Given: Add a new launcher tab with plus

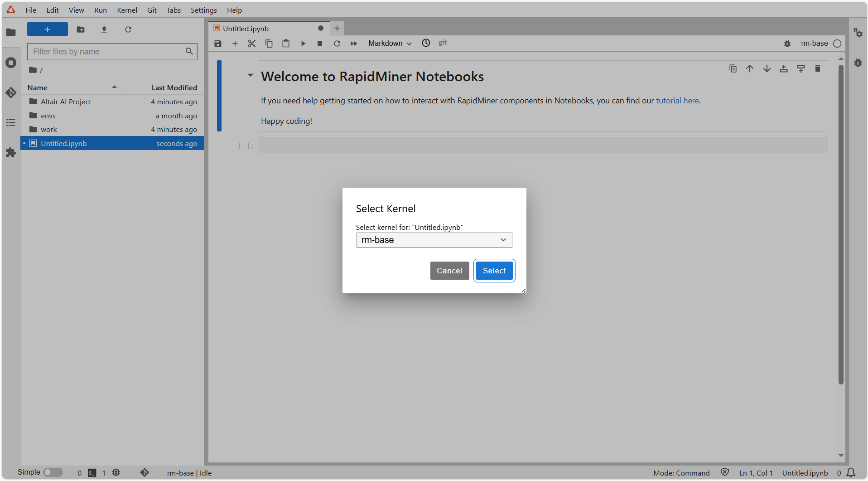Looking at the screenshot, I should coord(337,29).
